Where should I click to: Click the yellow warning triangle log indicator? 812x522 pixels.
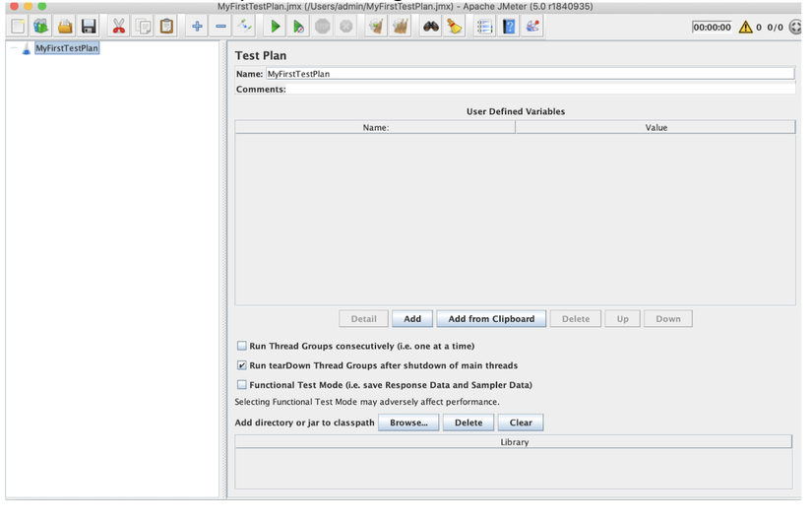pos(745,27)
